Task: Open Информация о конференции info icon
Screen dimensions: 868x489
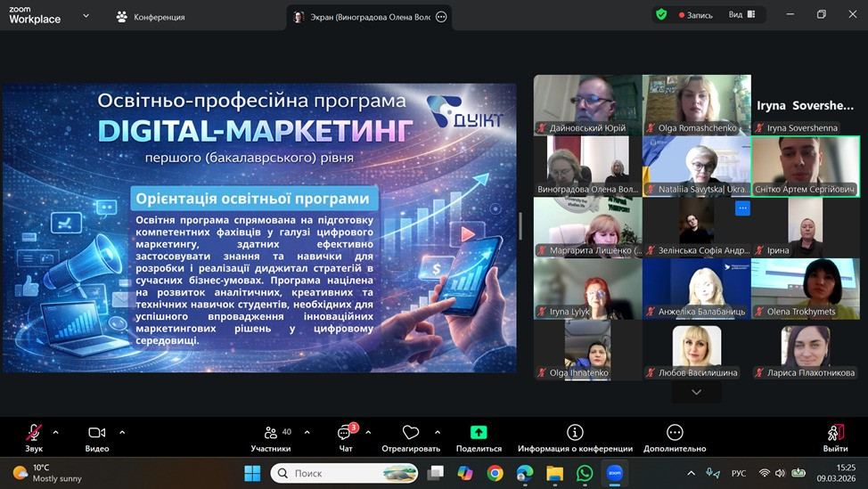Action: [x=575, y=433]
